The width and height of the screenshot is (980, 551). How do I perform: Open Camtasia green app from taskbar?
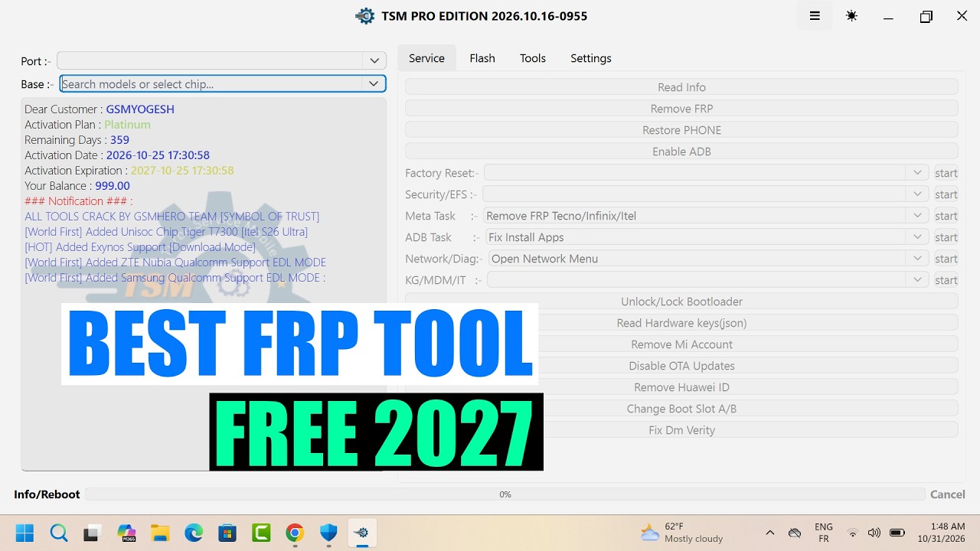tap(261, 533)
